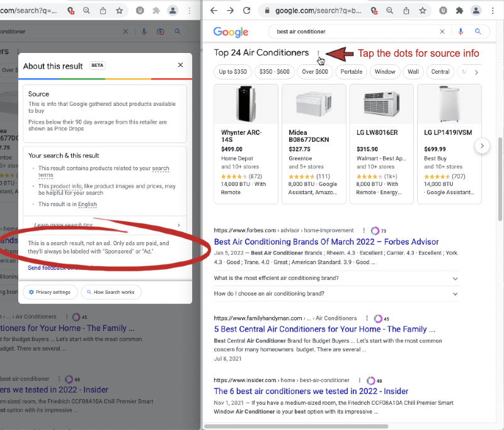Click 'Best Buy' seller text

pyautogui.click(x=435, y=158)
